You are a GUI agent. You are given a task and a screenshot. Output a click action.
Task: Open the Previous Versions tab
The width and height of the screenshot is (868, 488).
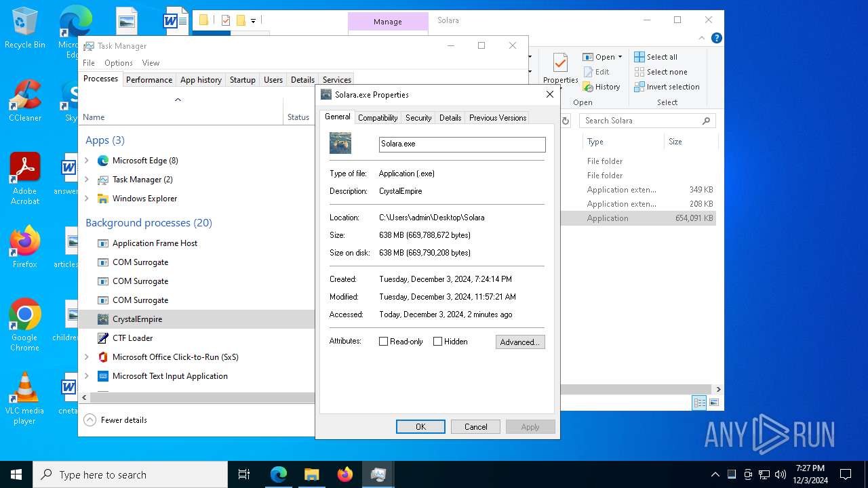click(498, 118)
